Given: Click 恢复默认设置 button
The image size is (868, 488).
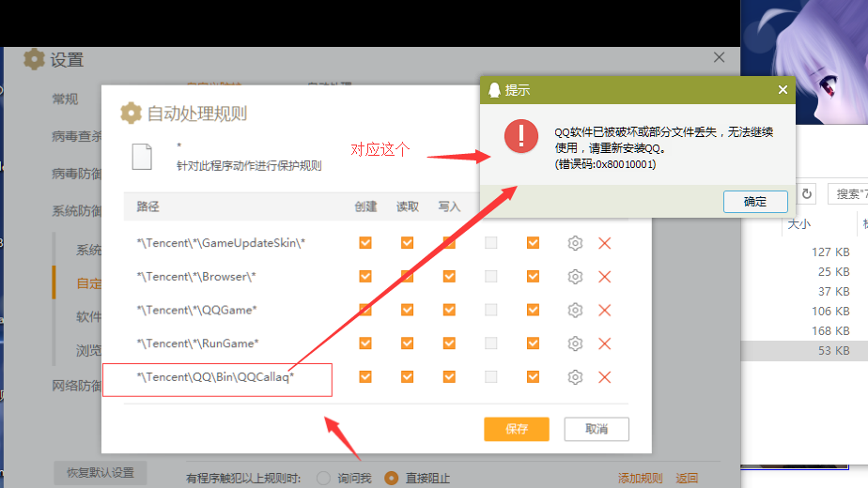Looking at the screenshot, I should (x=101, y=473).
